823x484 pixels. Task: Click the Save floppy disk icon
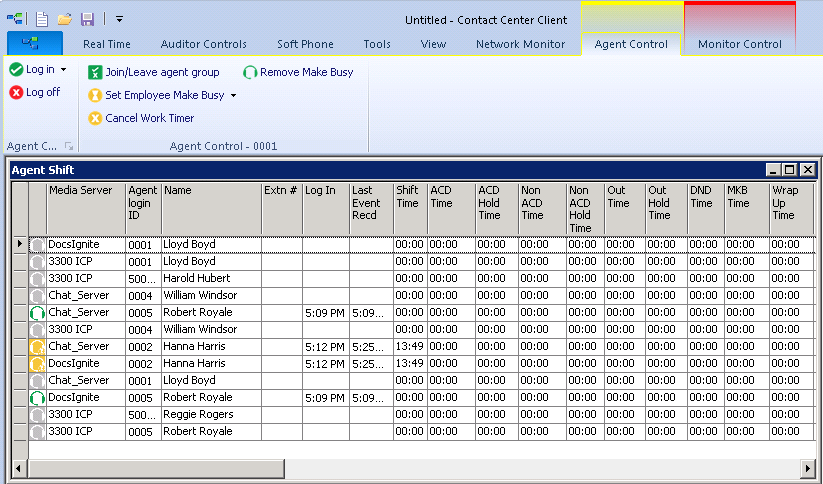click(87, 18)
